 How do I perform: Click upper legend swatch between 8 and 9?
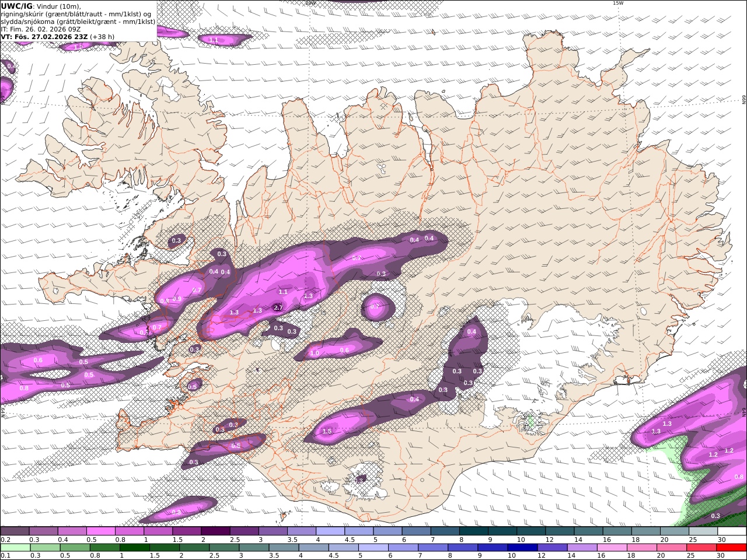point(474,531)
